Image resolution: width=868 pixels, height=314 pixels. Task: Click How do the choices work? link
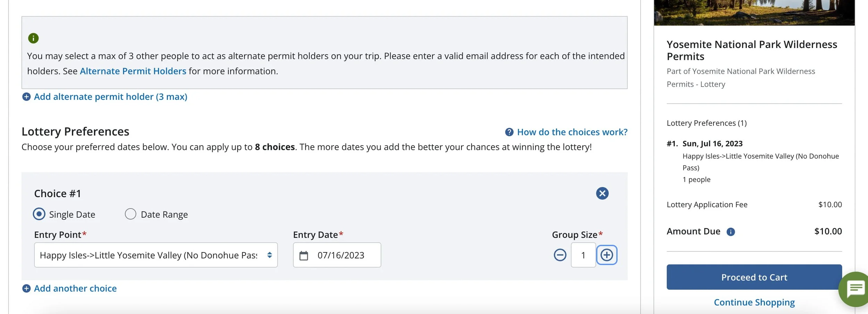(x=572, y=132)
